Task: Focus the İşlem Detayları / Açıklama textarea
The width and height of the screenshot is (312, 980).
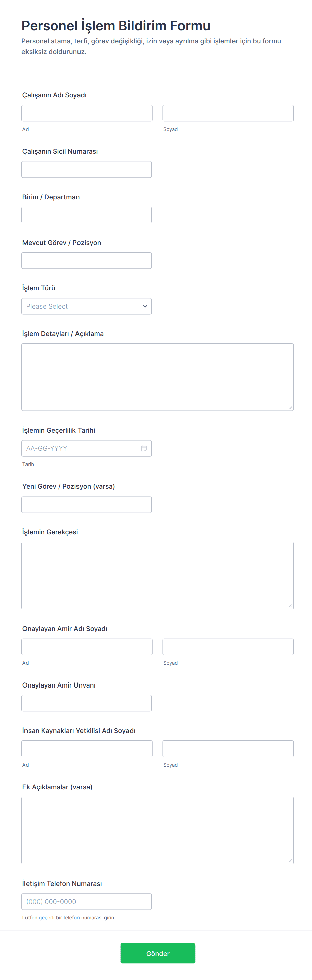Action: [x=157, y=377]
